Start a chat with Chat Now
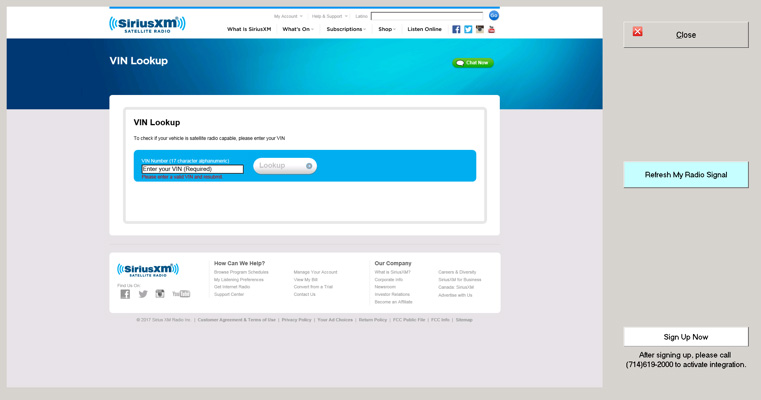761x400 pixels. [x=473, y=63]
